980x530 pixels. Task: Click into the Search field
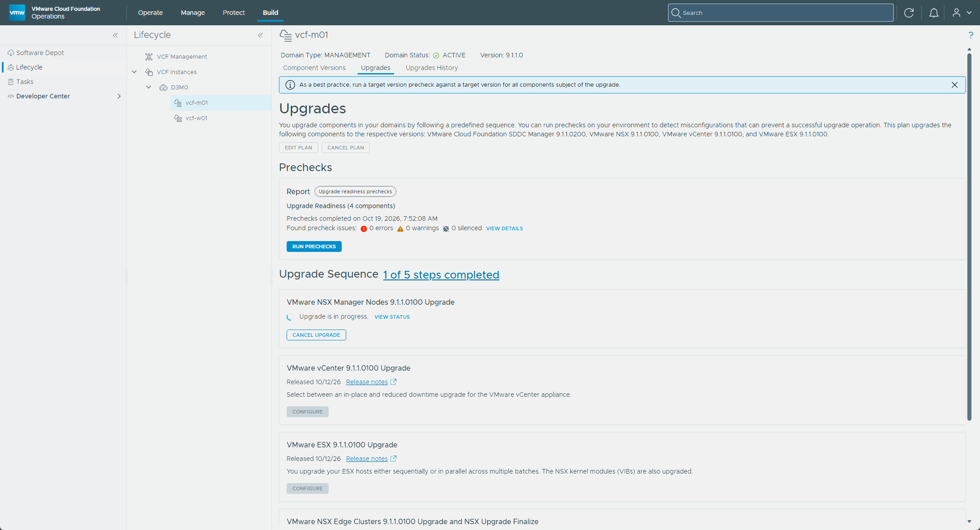[781, 13]
